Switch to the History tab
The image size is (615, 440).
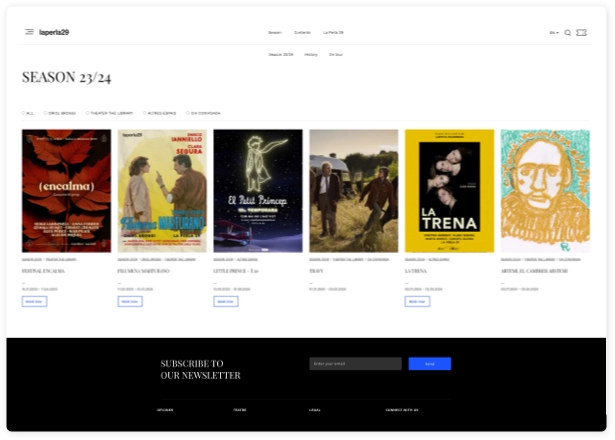pyautogui.click(x=311, y=55)
